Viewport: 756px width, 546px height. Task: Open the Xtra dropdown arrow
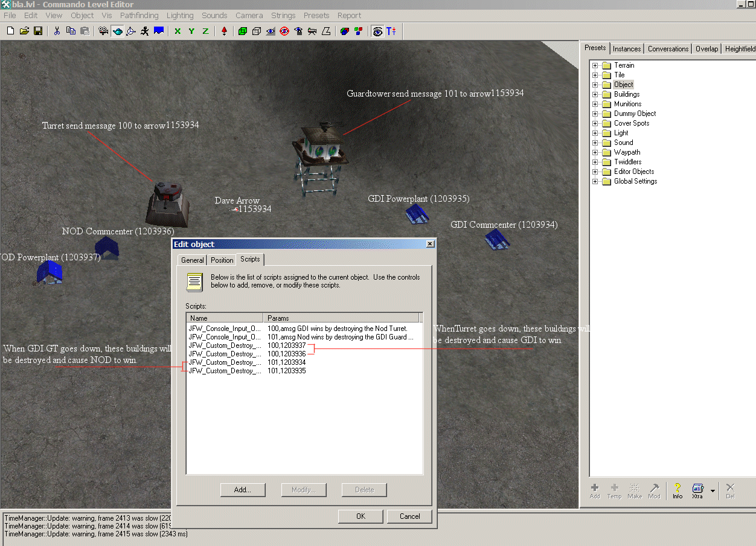pyautogui.click(x=713, y=490)
